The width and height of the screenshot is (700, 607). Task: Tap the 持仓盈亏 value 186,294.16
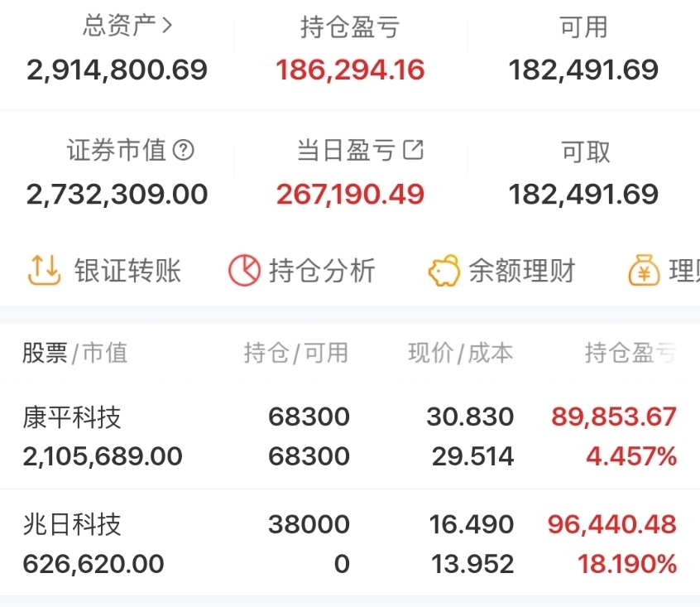click(350, 70)
